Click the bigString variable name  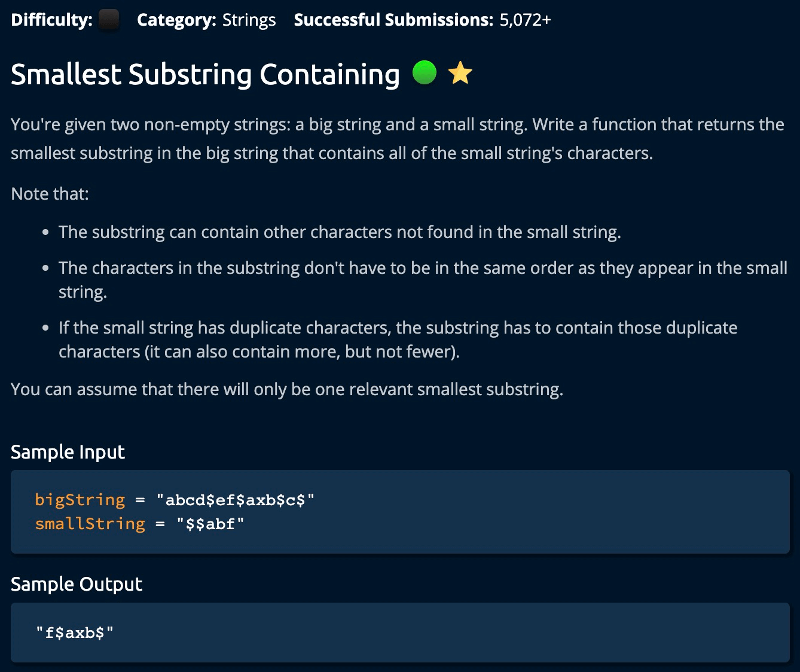point(80,500)
